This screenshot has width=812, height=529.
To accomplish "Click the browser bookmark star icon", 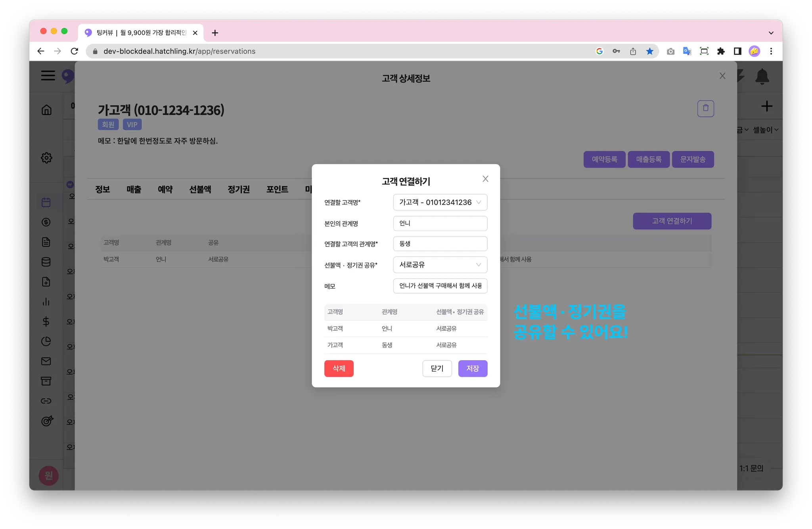I will [x=649, y=51].
